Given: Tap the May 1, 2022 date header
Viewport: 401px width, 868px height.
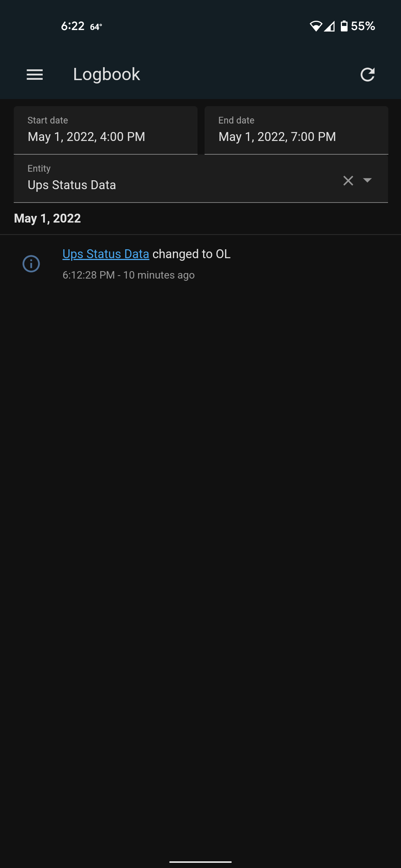Looking at the screenshot, I should click(x=47, y=218).
